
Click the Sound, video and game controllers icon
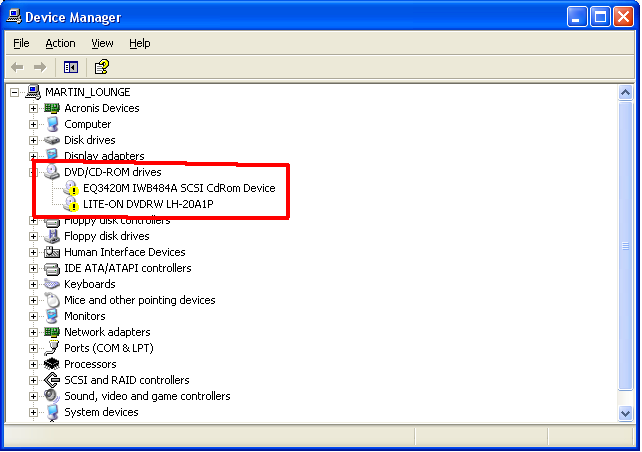click(x=52, y=396)
